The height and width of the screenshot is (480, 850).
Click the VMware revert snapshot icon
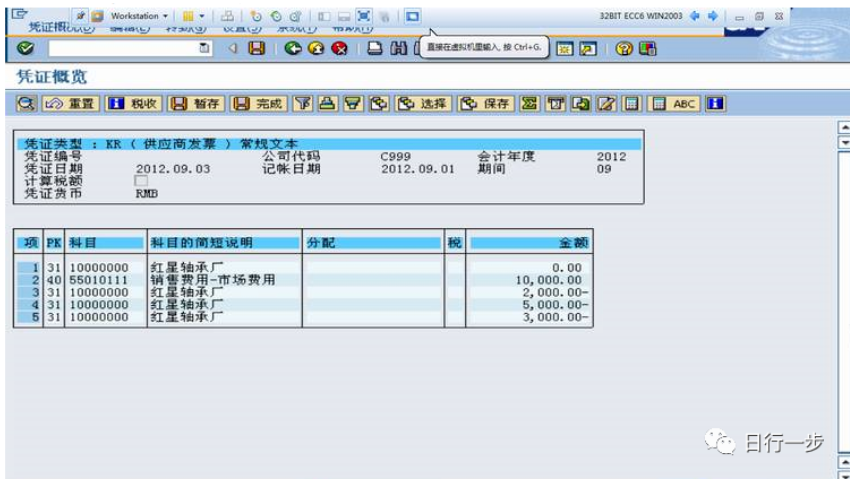coord(276,16)
